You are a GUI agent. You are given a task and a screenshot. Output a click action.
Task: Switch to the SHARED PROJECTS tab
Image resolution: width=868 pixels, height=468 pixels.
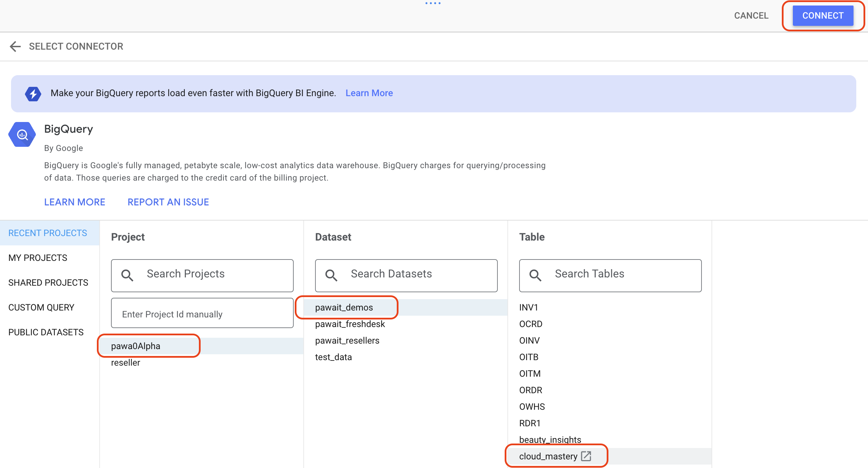click(48, 282)
